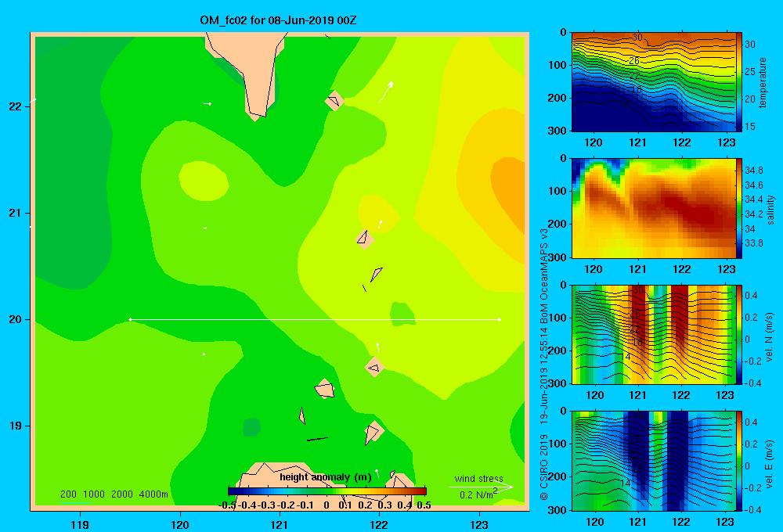Click the 4000m depth contour legend entry
The image size is (783, 532).
click(153, 494)
